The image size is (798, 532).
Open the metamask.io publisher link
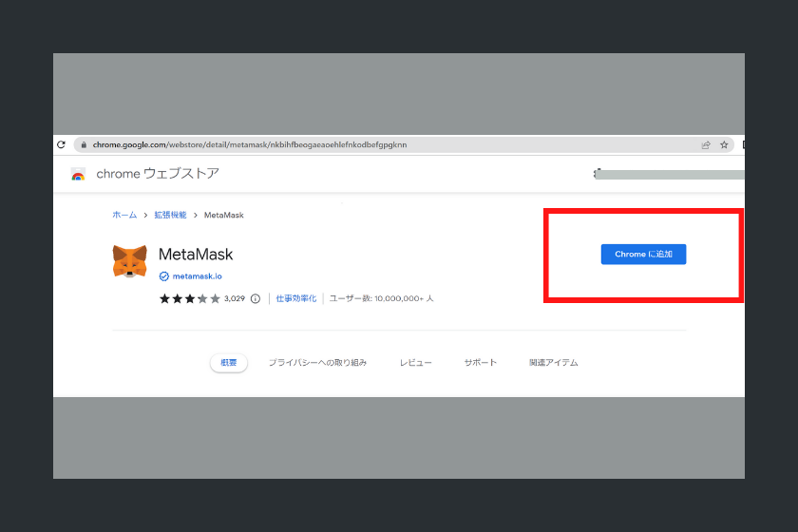[197, 276]
